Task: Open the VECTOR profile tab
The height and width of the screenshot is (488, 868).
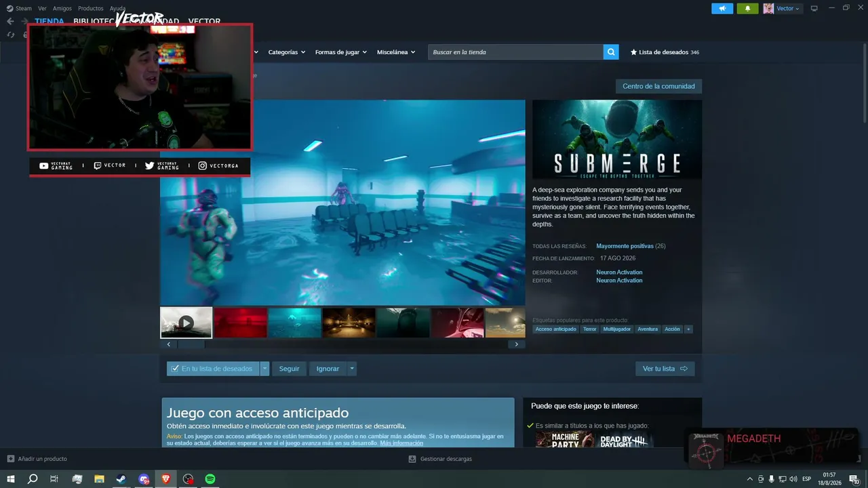Action: pos(204,21)
